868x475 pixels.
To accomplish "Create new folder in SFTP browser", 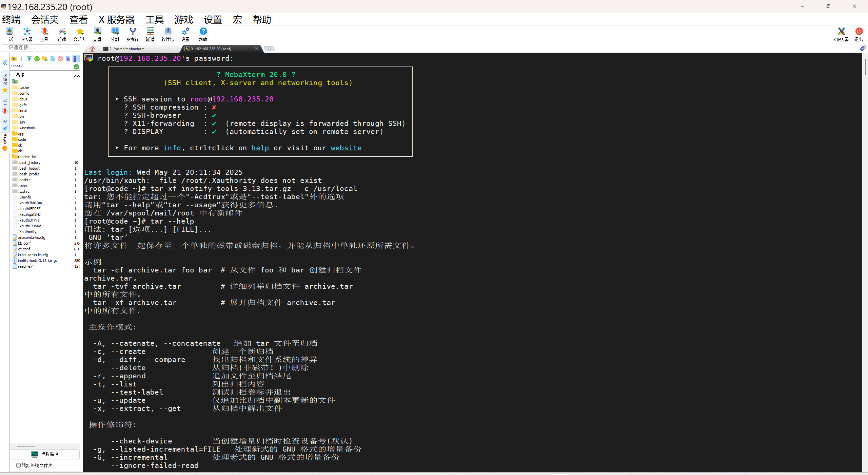I will (45, 59).
